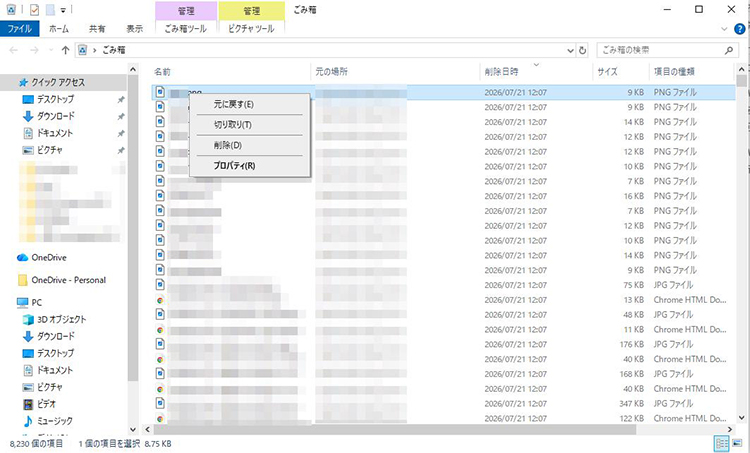Viewport: 750px width, 453px height.
Task: Click the refresh icon beside address bar
Action: click(x=582, y=50)
